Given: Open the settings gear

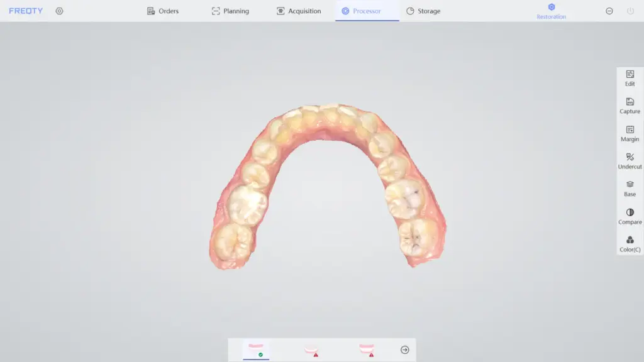Looking at the screenshot, I should tap(59, 11).
